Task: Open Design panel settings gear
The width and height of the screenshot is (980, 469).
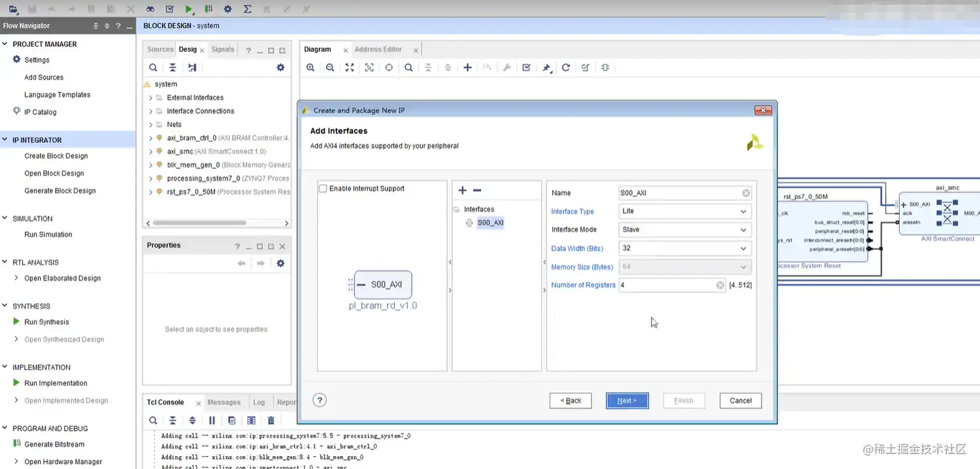Action: point(280,67)
